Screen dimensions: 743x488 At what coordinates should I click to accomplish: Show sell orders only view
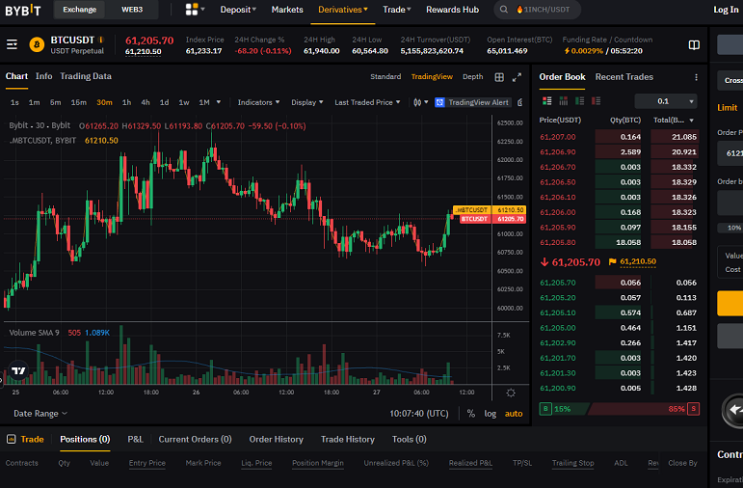(x=596, y=101)
